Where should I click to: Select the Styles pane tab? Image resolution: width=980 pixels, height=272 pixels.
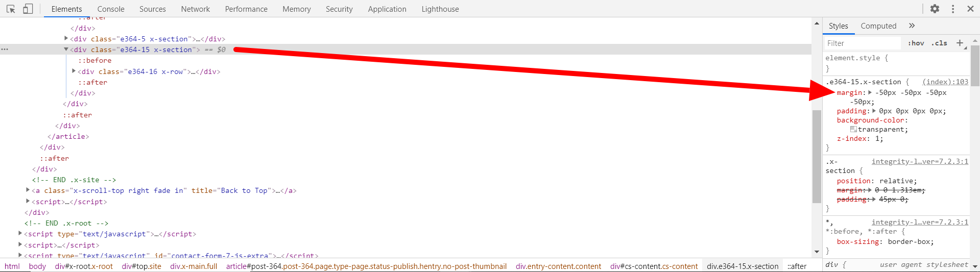[x=839, y=26]
